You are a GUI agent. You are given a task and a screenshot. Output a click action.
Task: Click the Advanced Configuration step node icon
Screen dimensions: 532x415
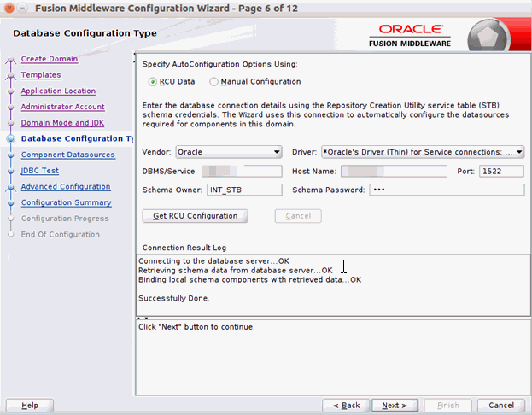click(x=11, y=188)
